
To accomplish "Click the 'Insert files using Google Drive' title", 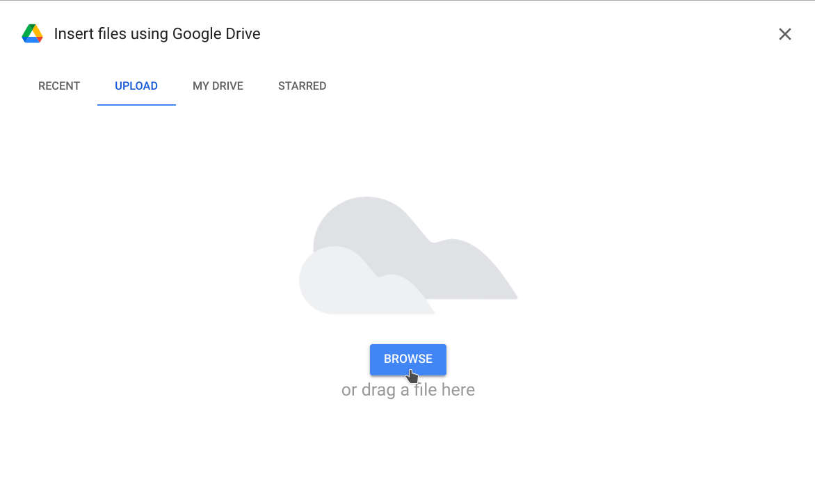I will click(x=157, y=34).
